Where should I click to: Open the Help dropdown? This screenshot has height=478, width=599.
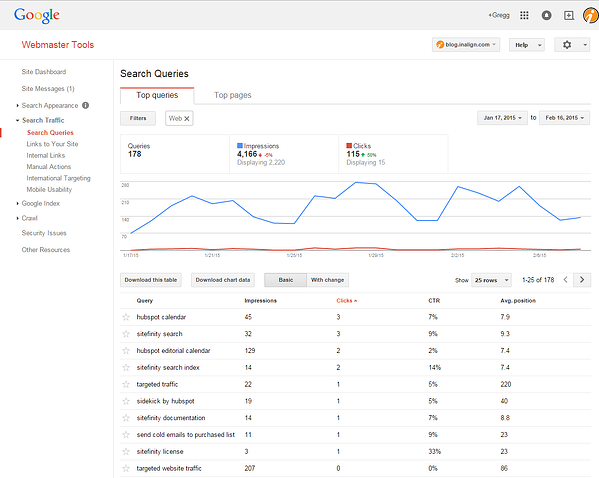tap(527, 45)
